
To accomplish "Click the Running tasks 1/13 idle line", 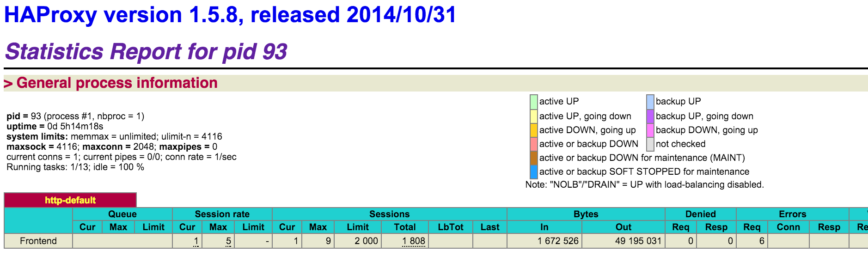I will (x=75, y=167).
